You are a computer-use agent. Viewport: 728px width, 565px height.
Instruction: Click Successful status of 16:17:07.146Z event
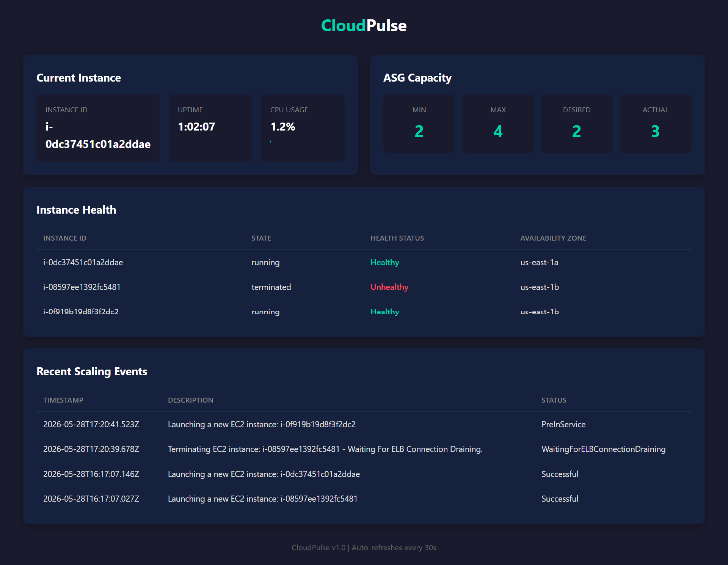coord(560,474)
